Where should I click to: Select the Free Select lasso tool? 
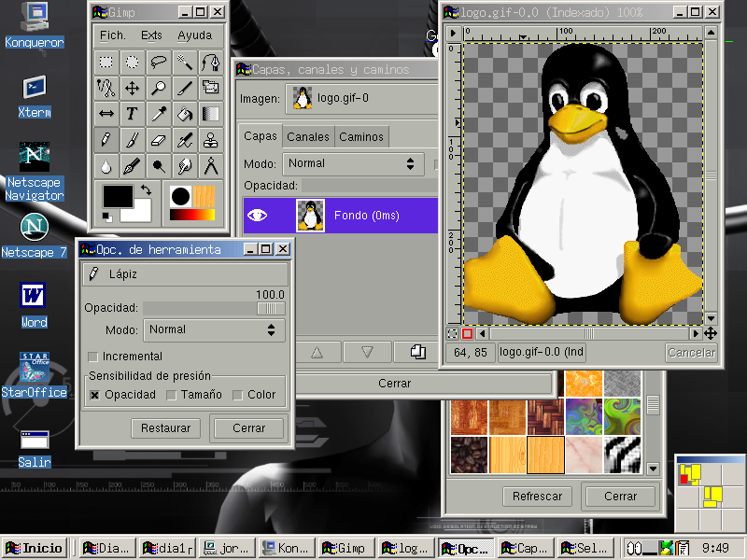[158, 62]
